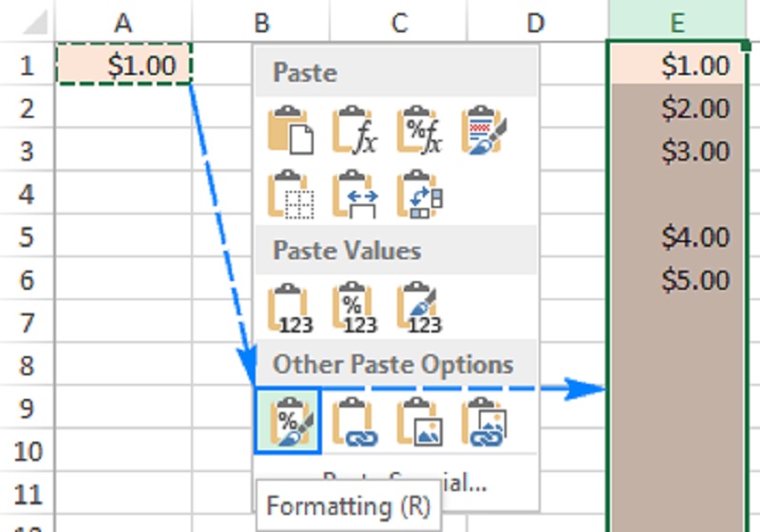Select row 7 header
760x532 pixels.
[28, 322]
